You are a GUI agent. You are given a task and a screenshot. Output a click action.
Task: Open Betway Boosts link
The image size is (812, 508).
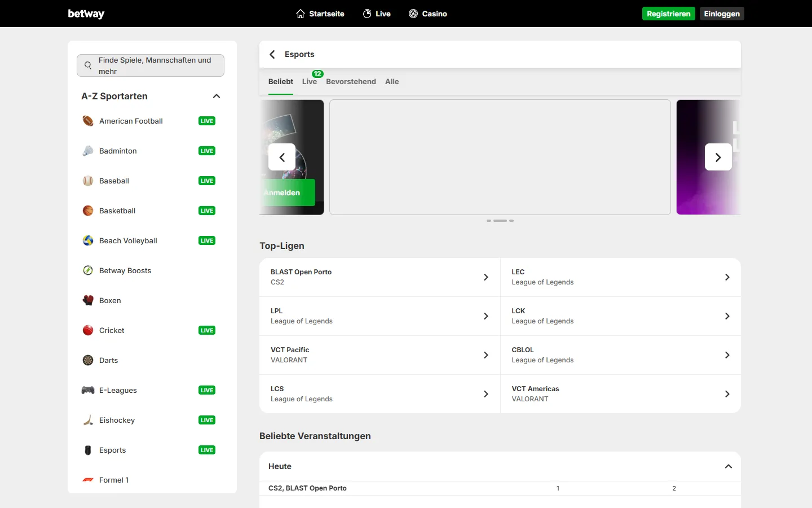pyautogui.click(x=125, y=270)
